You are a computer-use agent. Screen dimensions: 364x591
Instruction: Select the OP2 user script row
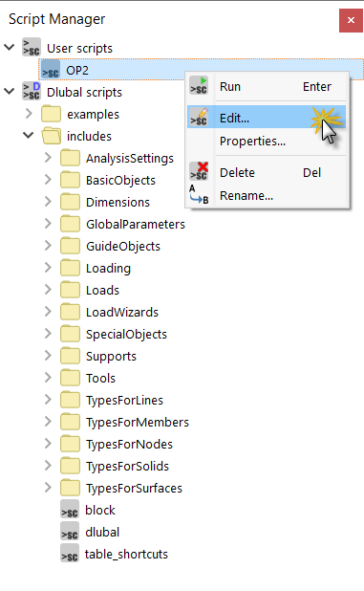pyautogui.click(x=201, y=70)
